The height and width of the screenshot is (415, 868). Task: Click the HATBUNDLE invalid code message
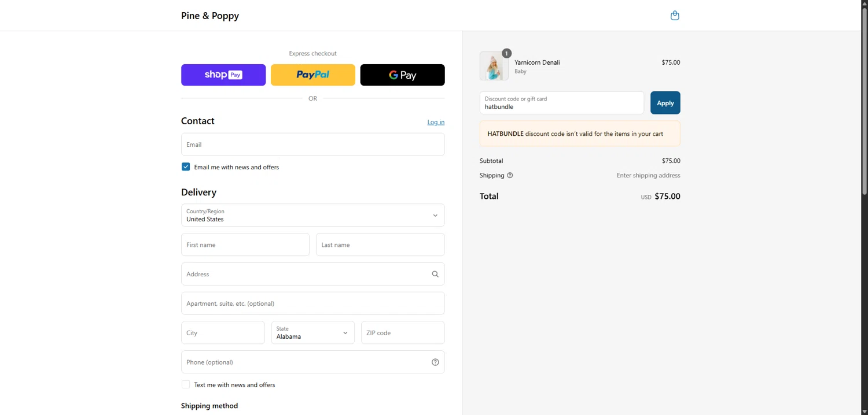coord(580,134)
